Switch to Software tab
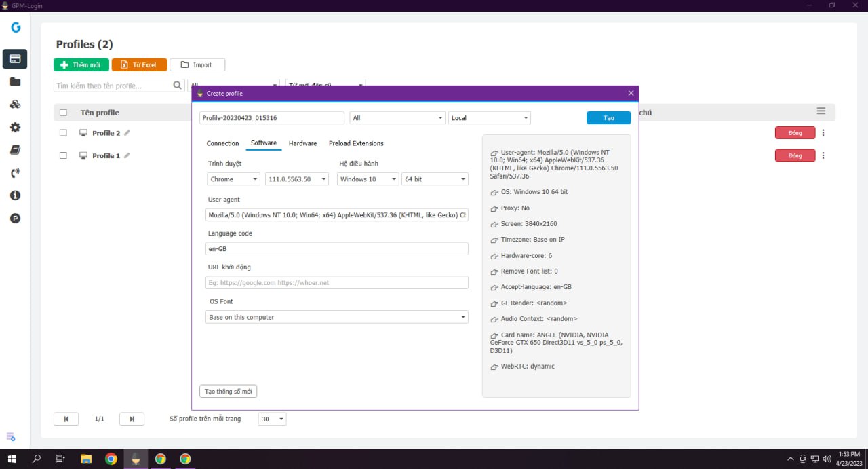868x469 pixels. coord(264,143)
